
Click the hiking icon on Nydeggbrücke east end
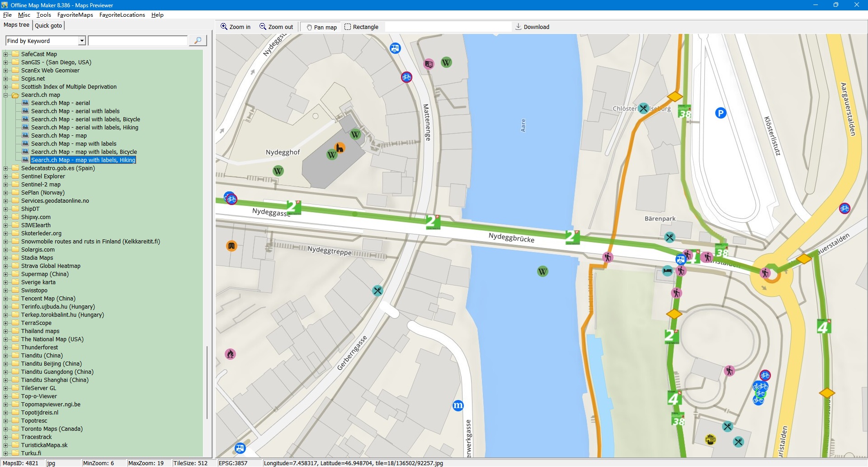click(608, 257)
